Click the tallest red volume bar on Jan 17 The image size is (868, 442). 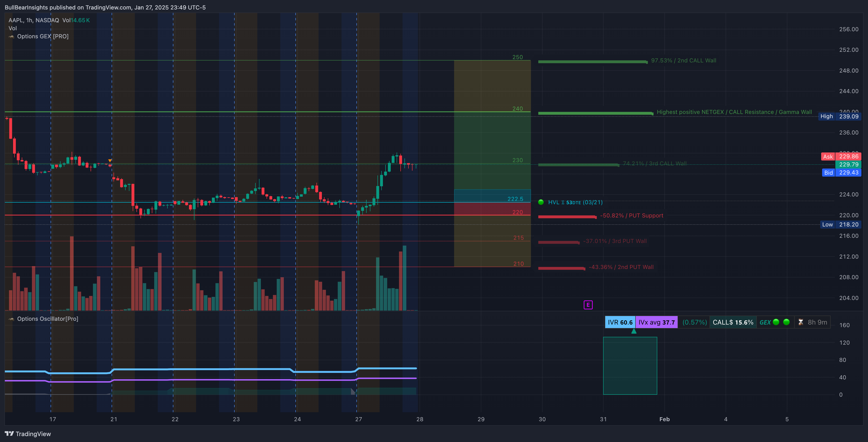pyautogui.click(x=72, y=273)
